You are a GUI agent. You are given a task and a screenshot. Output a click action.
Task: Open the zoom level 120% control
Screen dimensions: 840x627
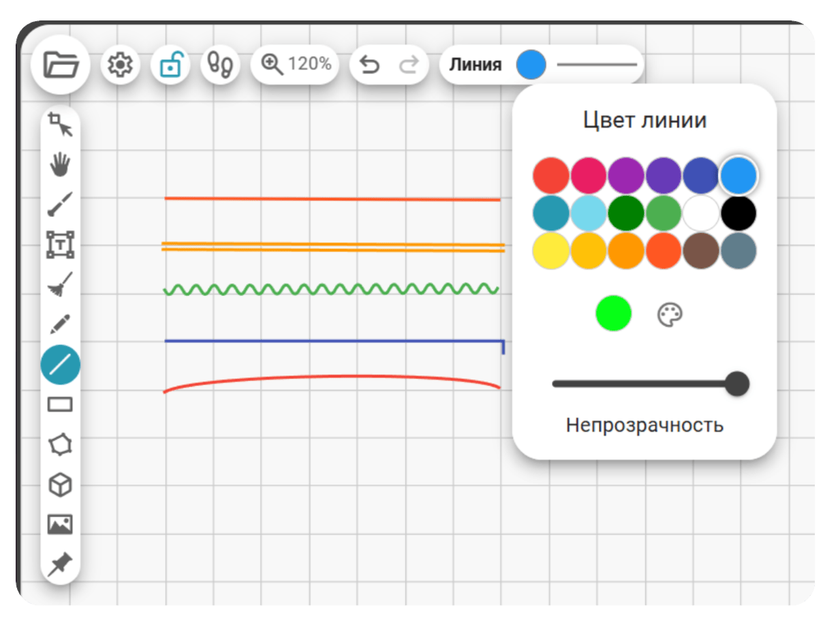pyautogui.click(x=295, y=65)
